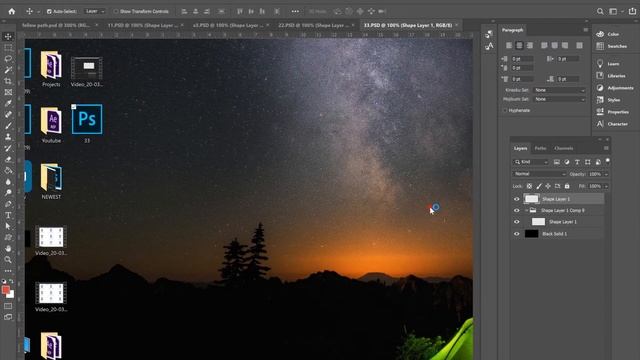Open the Fill slider dropdown arrow
640x360 pixels.
point(606,186)
